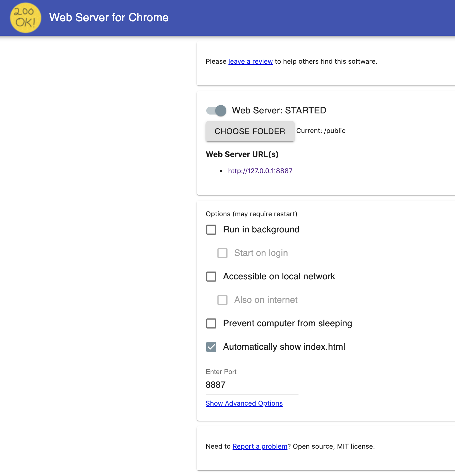Click the CHOOSE FOLDER button
Viewport: 455px width, 476px height.
click(x=250, y=131)
